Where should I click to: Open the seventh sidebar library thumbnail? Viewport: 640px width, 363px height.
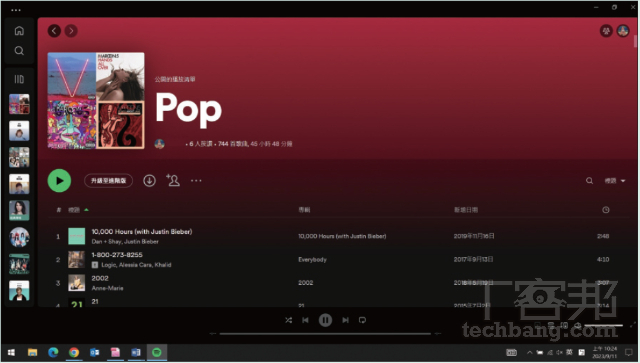[19, 263]
